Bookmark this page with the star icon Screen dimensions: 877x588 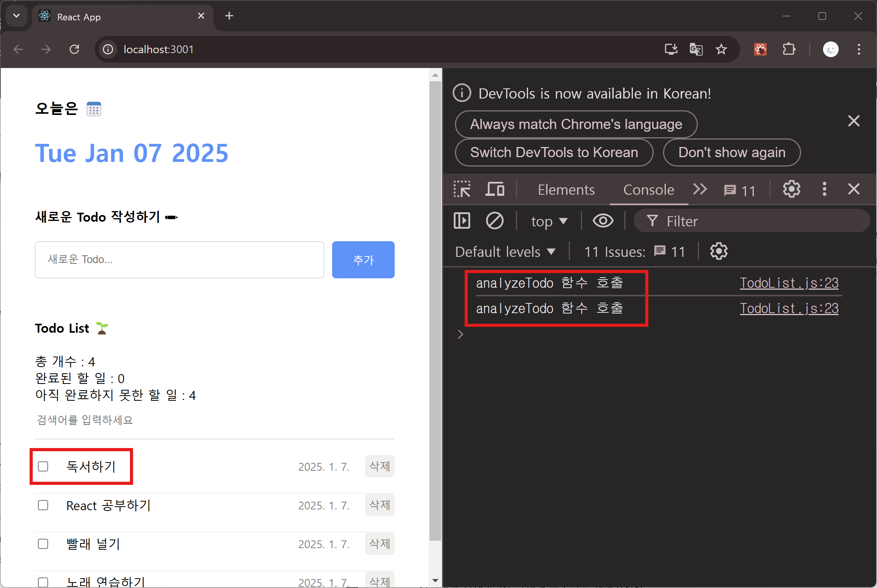tap(721, 49)
